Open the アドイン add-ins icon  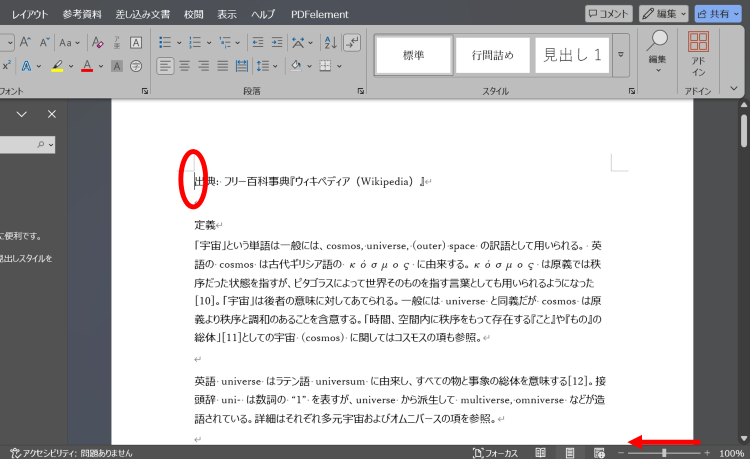pos(699,52)
